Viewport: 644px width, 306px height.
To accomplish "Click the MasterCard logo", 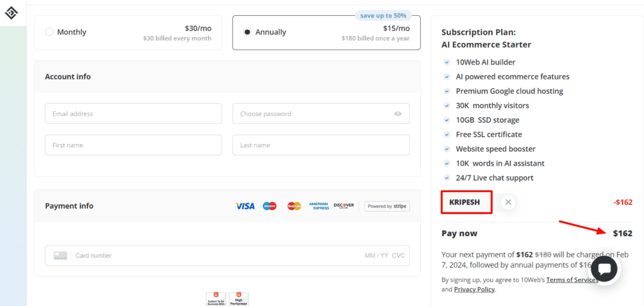I will [x=294, y=206].
